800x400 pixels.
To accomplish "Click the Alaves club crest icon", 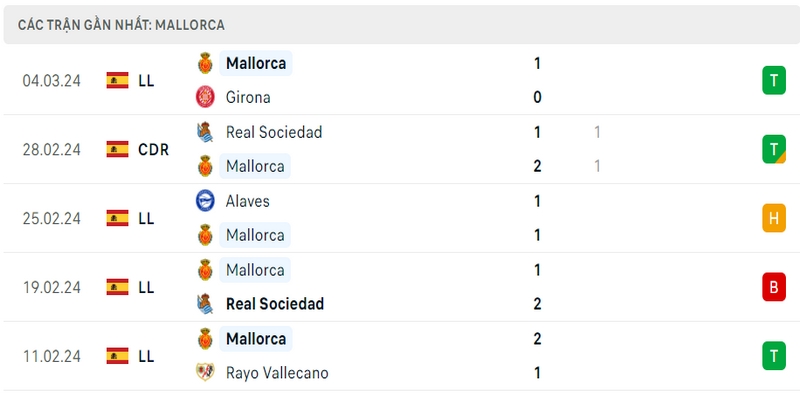I will click(x=205, y=201).
